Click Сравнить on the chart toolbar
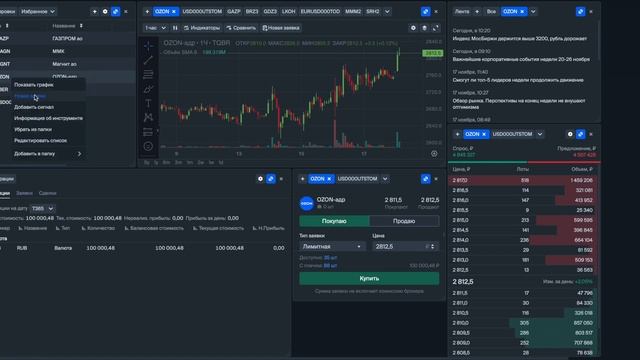 point(241,28)
